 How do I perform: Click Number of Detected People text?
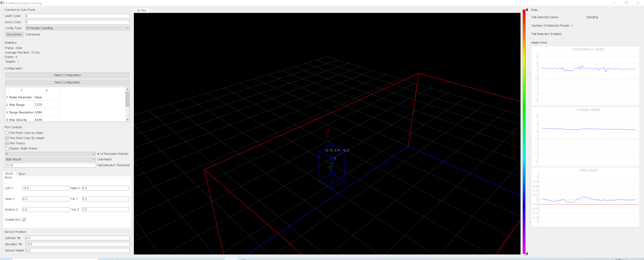pos(552,26)
